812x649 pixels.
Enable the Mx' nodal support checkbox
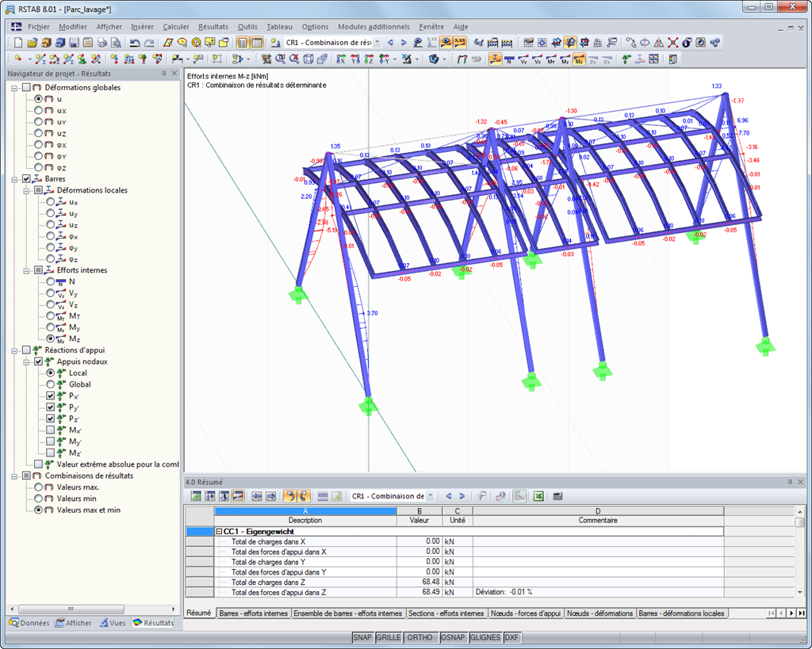click(51, 430)
